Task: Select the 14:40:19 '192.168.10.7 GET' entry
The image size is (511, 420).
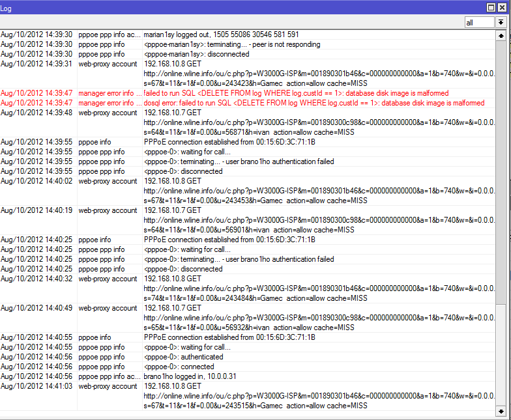Action: click(x=248, y=220)
